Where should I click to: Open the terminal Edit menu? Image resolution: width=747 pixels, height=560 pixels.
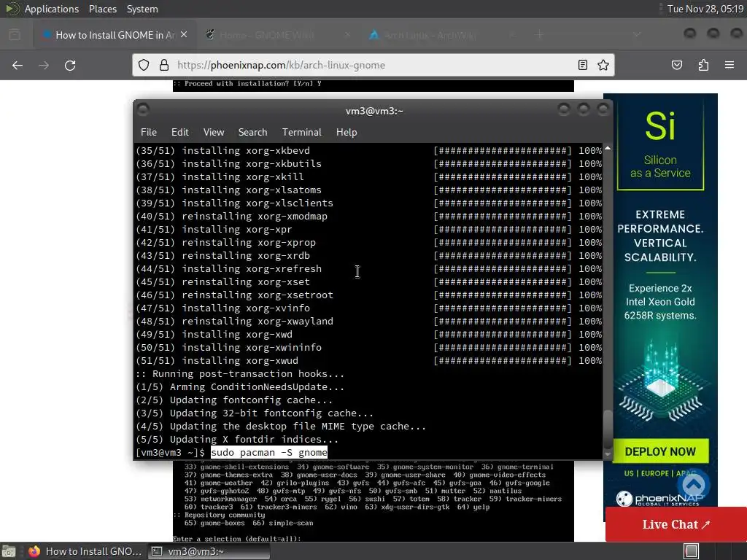click(x=180, y=133)
